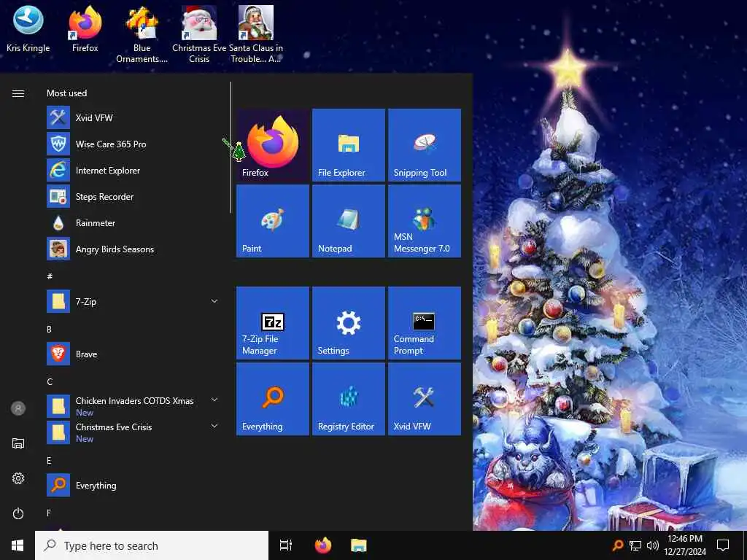Open Rainmeter from the app list
The height and width of the screenshot is (560, 747).
pos(133,222)
